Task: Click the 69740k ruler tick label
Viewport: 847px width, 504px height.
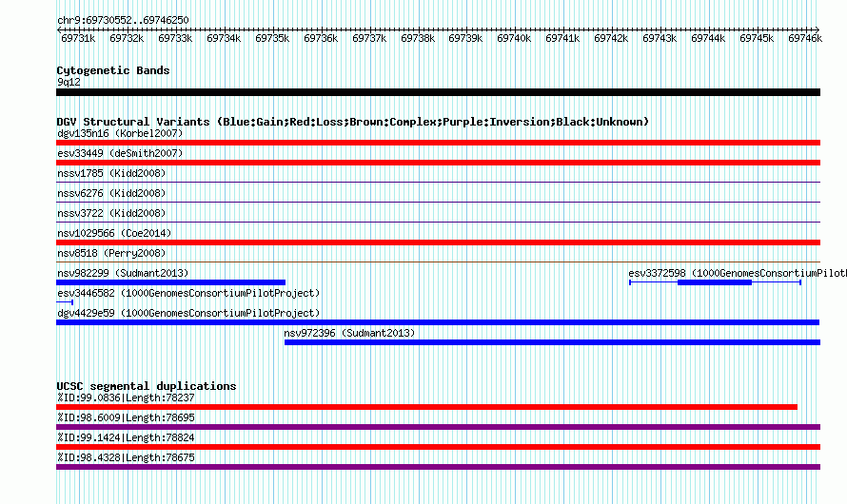Action: [514, 38]
